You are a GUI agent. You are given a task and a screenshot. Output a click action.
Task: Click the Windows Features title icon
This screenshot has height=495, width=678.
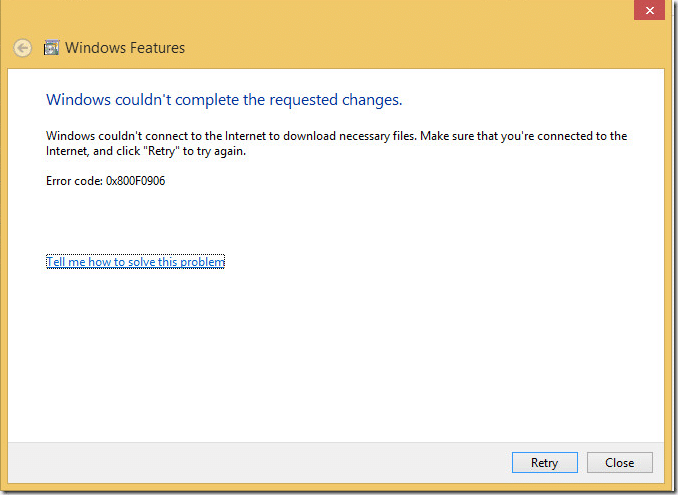pos(51,48)
